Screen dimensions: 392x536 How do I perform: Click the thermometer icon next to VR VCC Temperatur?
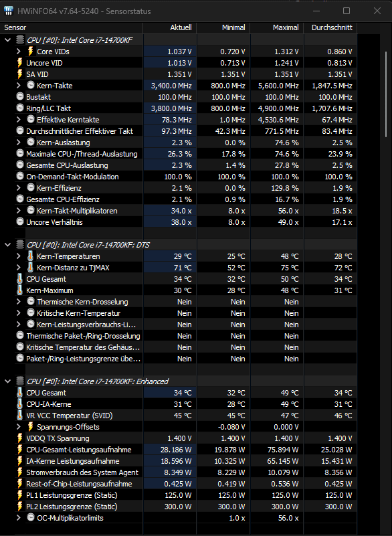click(x=20, y=416)
